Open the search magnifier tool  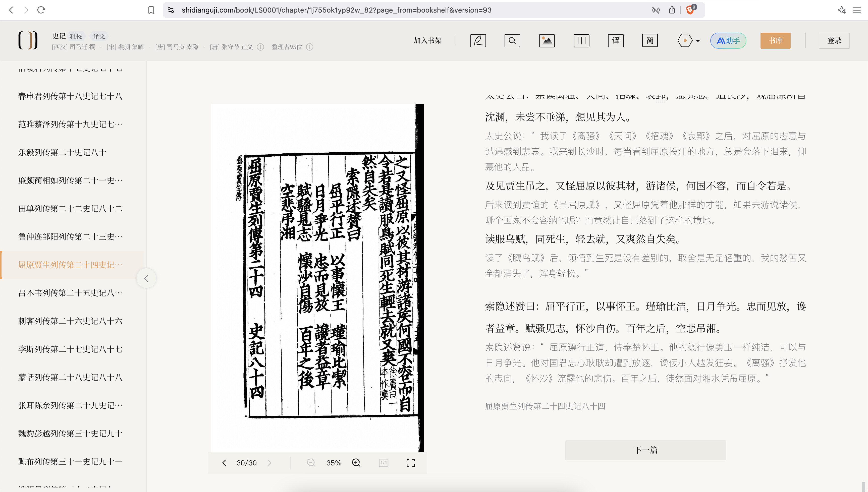click(512, 41)
